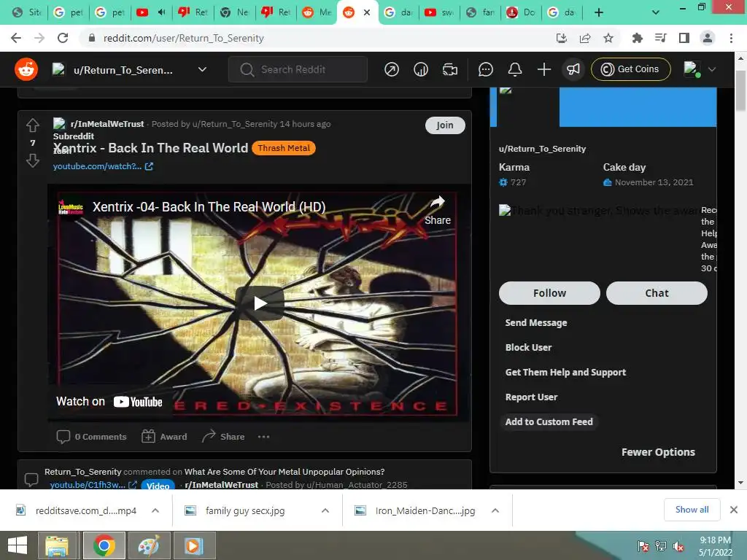Click Block User option
This screenshot has width=747, height=560.
[528, 347]
